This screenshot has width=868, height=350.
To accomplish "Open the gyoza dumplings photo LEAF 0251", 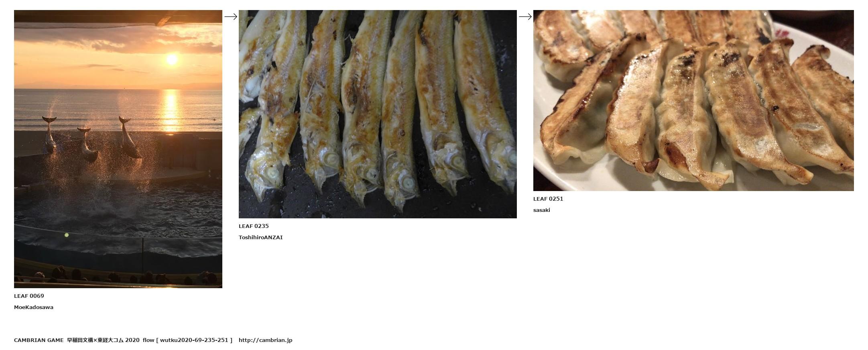I will pos(693,100).
